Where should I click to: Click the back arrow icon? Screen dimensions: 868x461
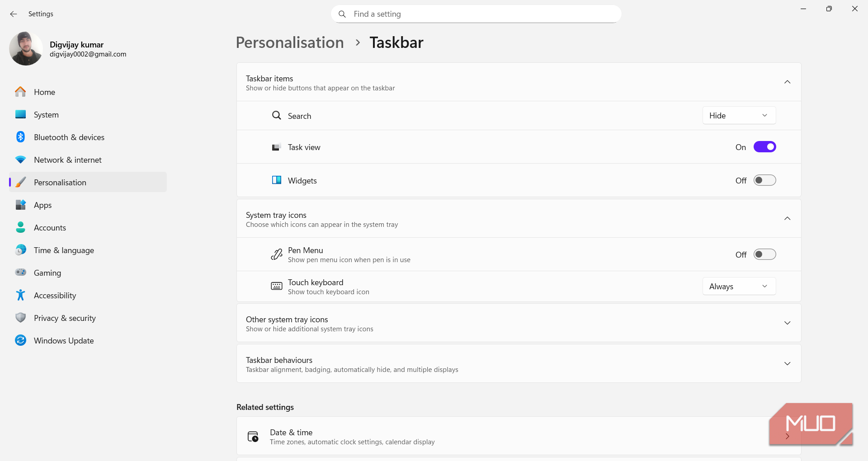(14, 14)
